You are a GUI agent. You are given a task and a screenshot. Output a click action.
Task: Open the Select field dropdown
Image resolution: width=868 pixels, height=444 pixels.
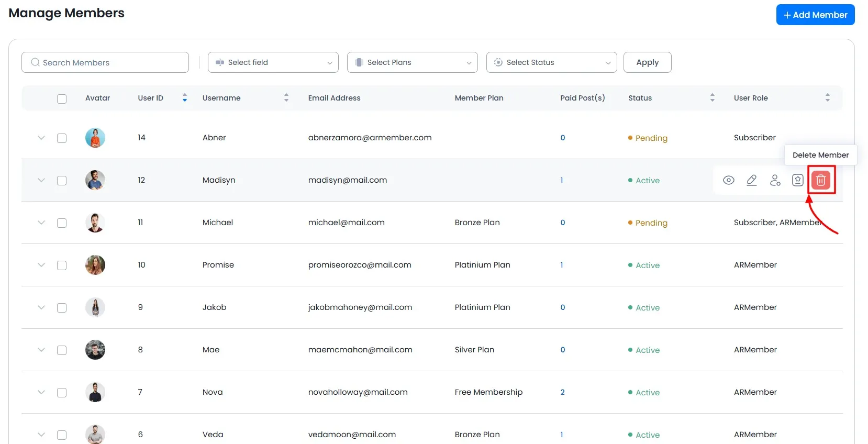(273, 62)
